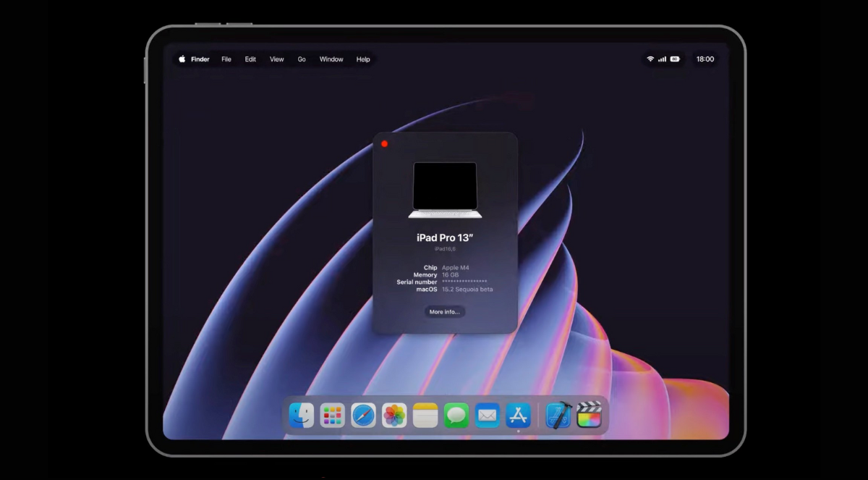Image resolution: width=868 pixels, height=480 pixels.
Task: Click the iPad Pro 13" title
Action: (x=445, y=237)
